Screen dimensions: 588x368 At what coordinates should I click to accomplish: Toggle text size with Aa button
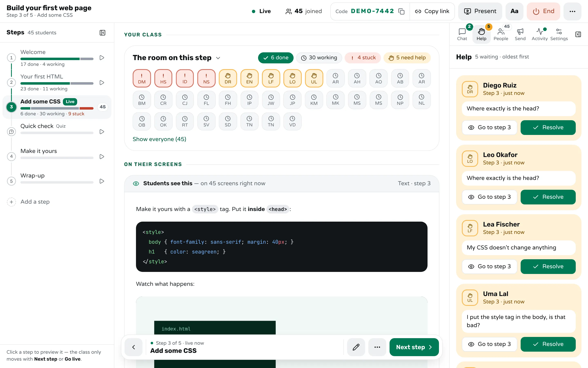(x=514, y=11)
